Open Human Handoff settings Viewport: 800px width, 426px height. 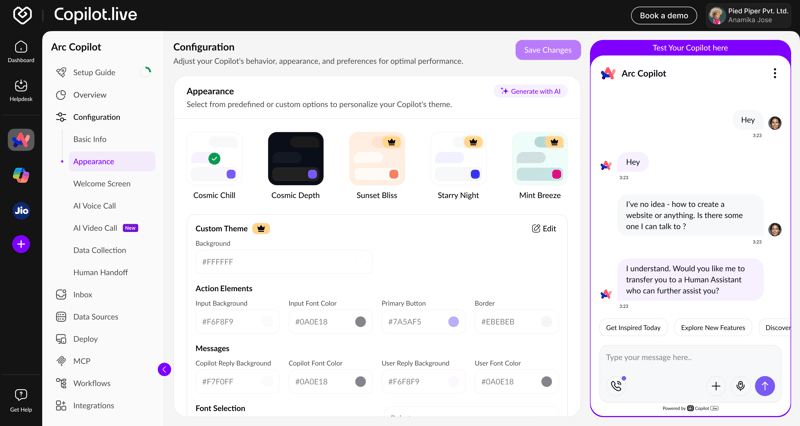tap(101, 272)
